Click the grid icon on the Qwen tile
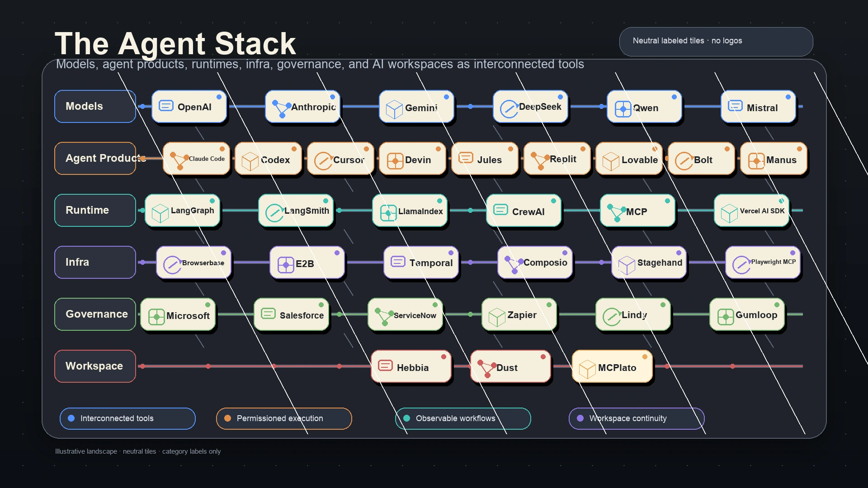 pyautogui.click(x=623, y=109)
